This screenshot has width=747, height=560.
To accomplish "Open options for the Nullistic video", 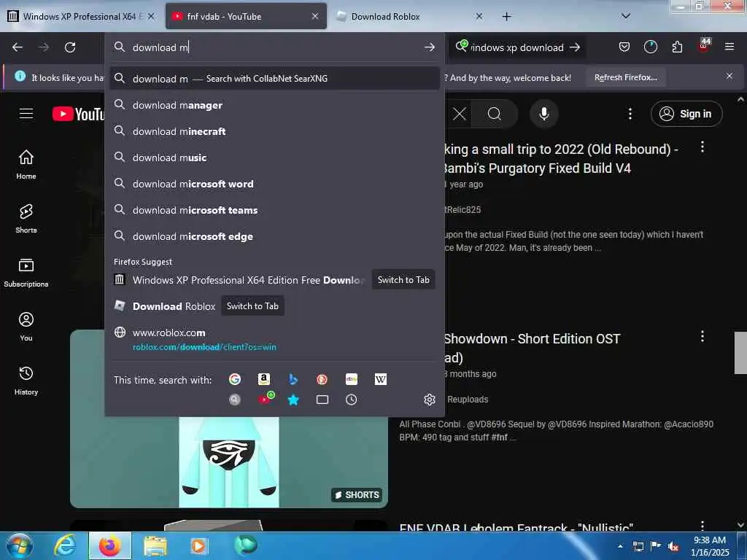I will tap(703, 525).
